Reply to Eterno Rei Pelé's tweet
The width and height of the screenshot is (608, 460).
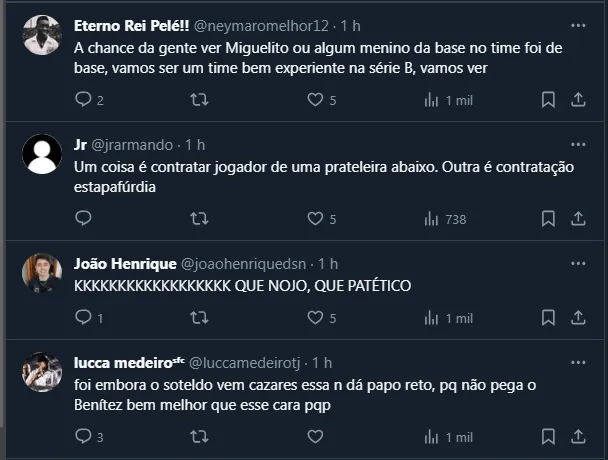84,100
